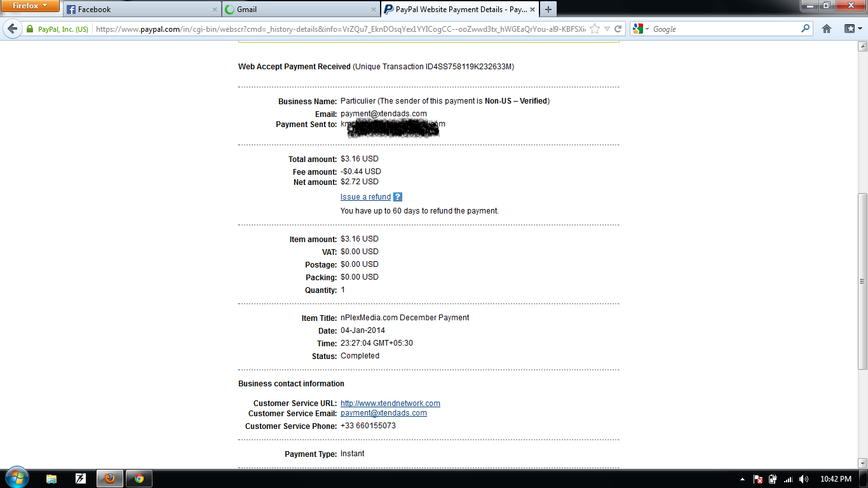Open the Action Center flag icon

[757, 479]
